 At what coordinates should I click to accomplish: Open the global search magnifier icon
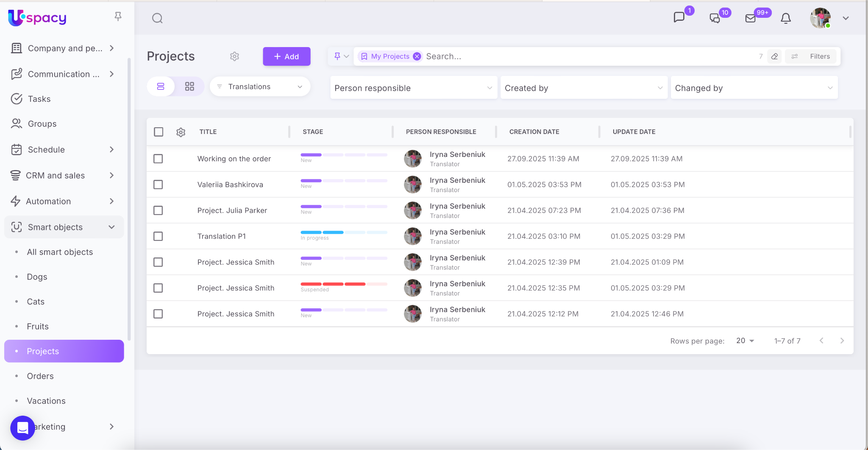157,18
